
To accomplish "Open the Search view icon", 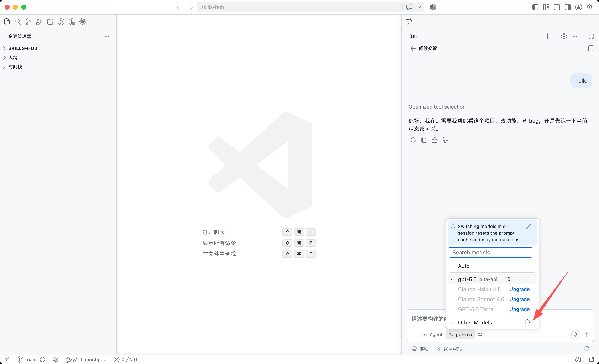I will coord(18,22).
